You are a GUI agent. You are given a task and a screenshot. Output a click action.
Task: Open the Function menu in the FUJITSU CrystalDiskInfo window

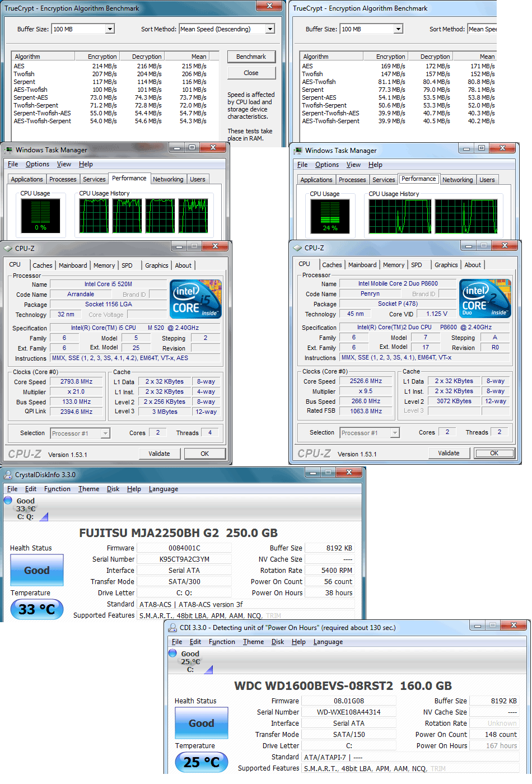57,489
